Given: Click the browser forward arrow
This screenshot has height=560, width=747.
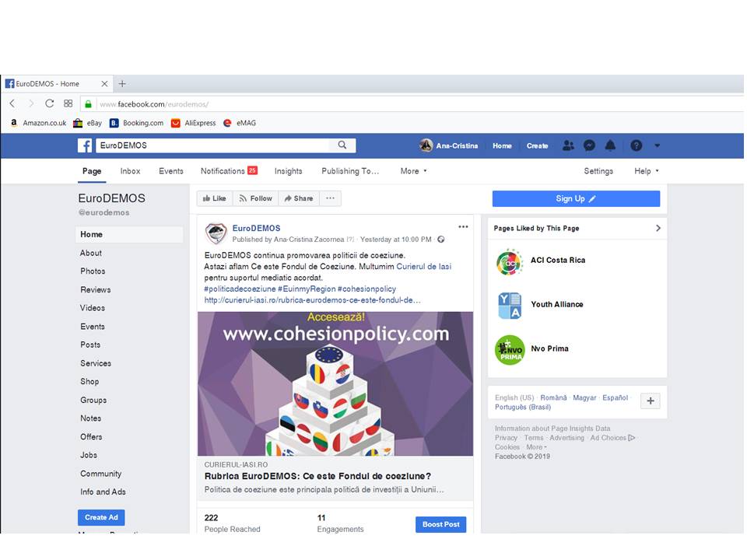Looking at the screenshot, I should coord(31,103).
